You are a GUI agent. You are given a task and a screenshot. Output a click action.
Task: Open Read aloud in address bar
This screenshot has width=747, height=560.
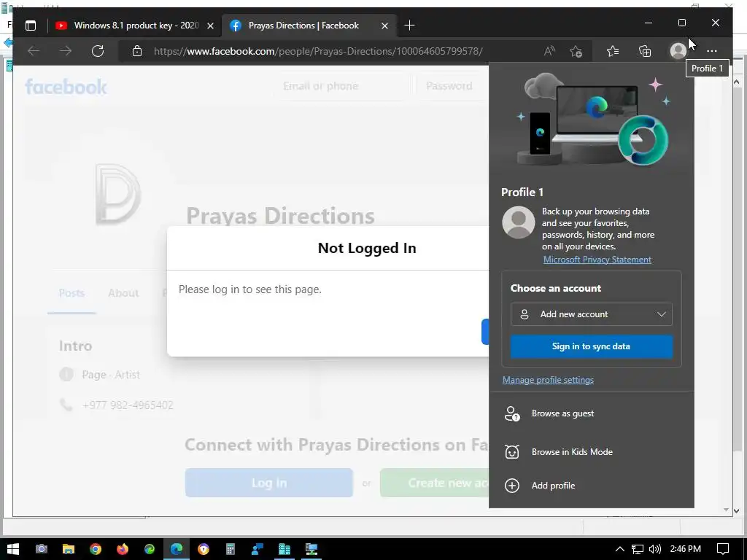point(549,51)
